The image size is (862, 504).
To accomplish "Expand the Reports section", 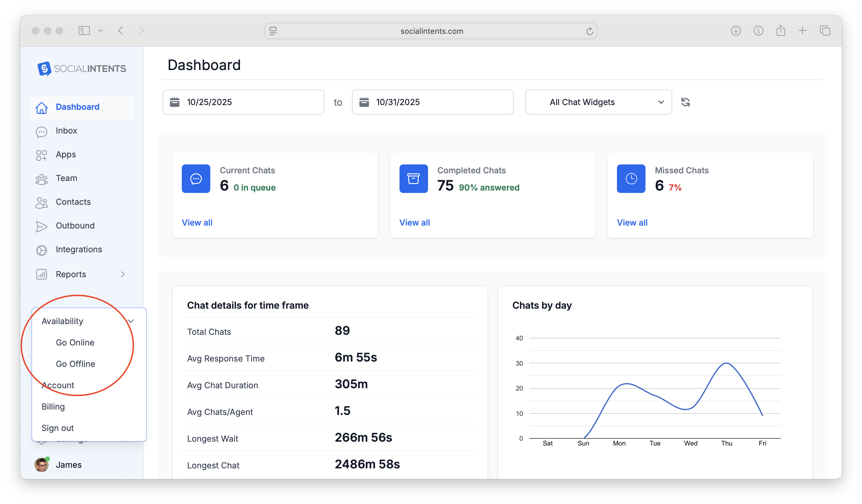I will [x=123, y=274].
